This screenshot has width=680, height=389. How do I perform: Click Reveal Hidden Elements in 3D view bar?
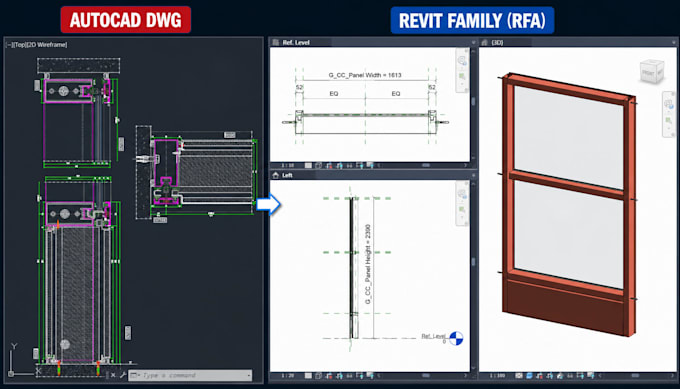pyautogui.click(x=580, y=376)
